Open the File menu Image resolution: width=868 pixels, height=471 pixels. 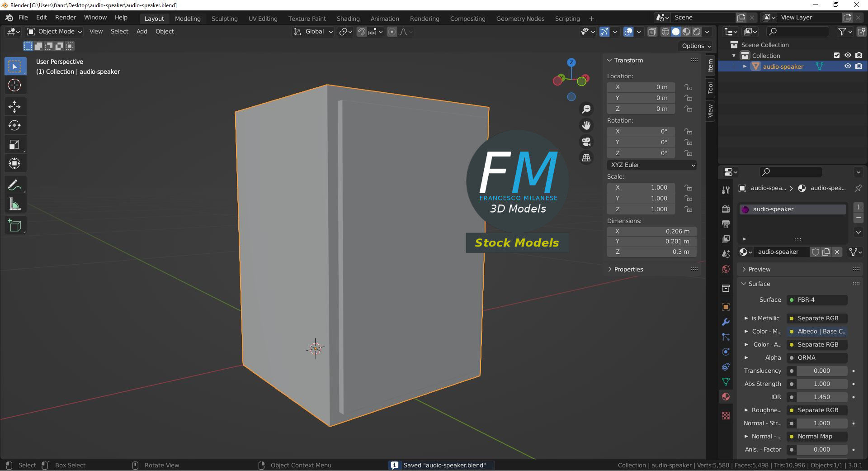[x=23, y=18]
